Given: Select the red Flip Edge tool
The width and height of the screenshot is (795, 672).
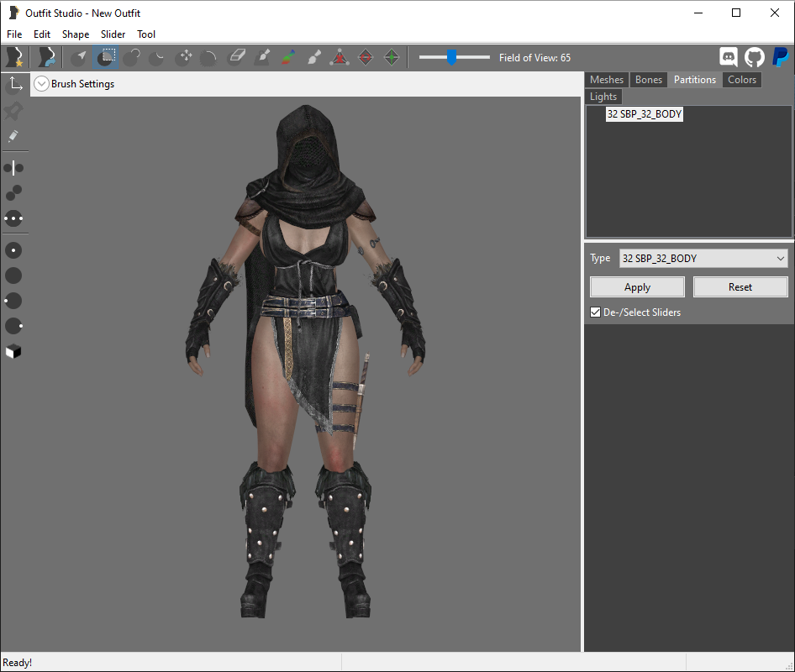Looking at the screenshot, I should tap(366, 57).
